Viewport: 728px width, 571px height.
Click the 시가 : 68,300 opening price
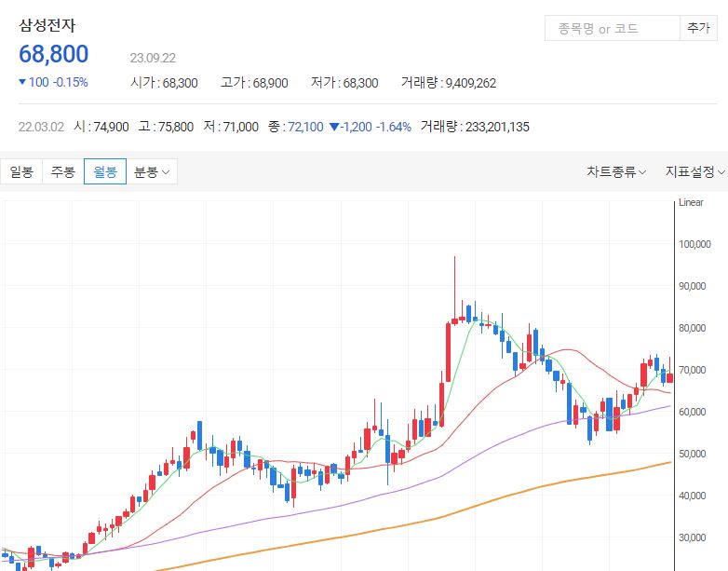165,83
